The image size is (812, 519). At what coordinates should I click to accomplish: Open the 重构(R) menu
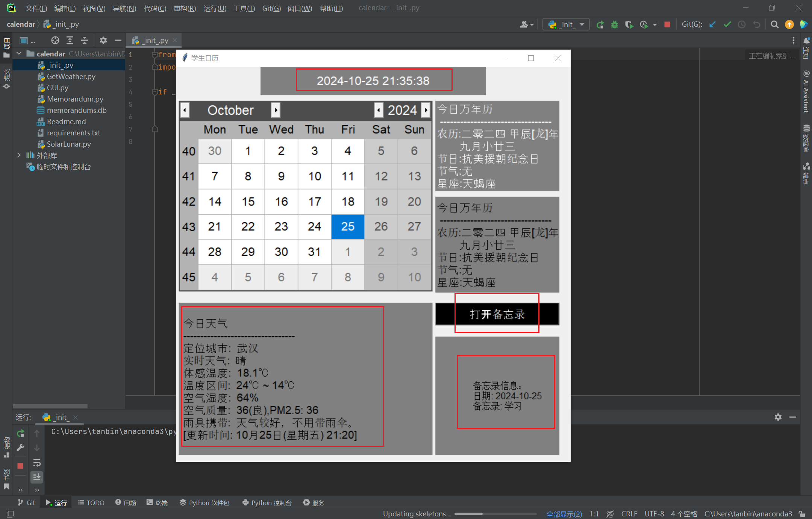pos(185,8)
